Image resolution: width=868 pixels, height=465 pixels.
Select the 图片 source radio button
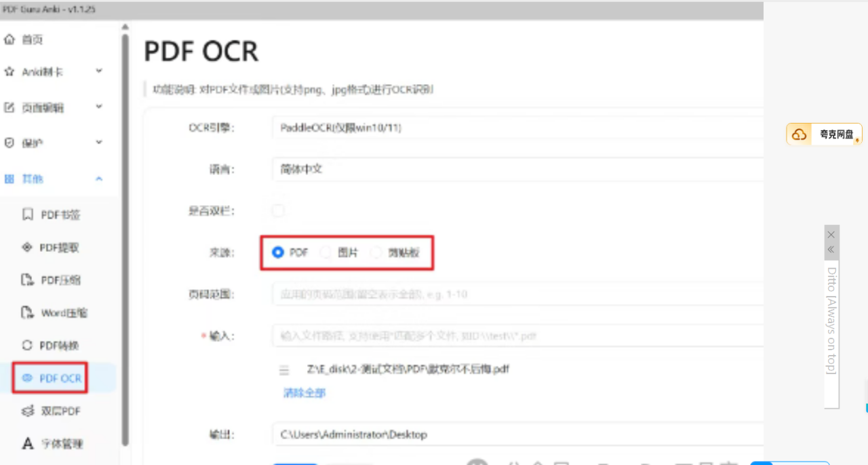pyautogui.click(x=326, y=253)
